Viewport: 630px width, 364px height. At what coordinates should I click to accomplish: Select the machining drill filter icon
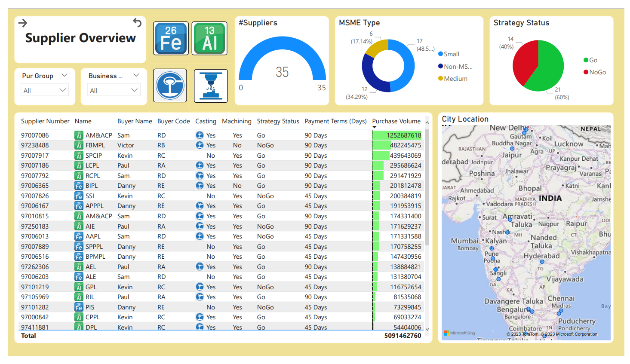click(x=211, y=86)
